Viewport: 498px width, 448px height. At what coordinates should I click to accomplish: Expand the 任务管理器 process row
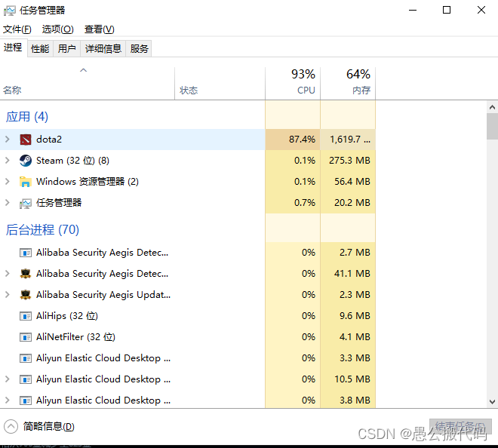coord(8,203)
